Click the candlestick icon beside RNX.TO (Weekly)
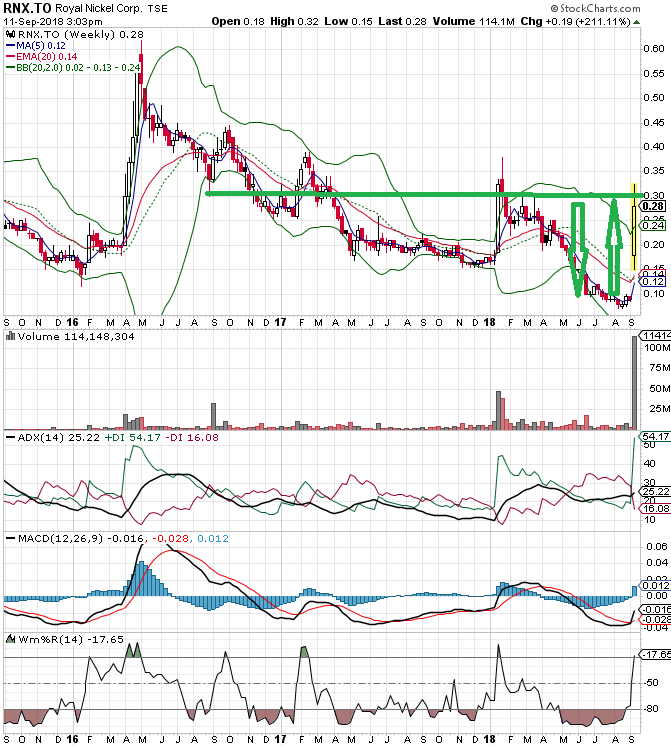 click(x=10, y=34)
